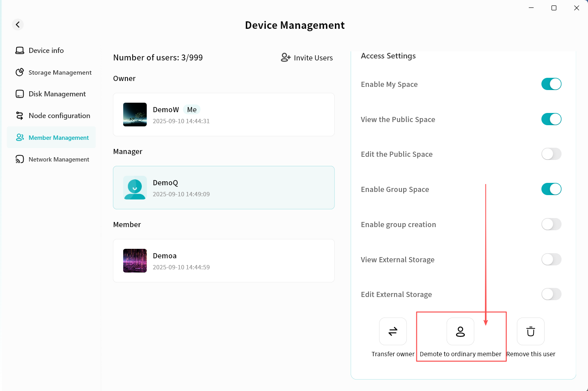588x391 pixels.
Task: Enable View External Storage switch
Action: (x=551, y=259)
